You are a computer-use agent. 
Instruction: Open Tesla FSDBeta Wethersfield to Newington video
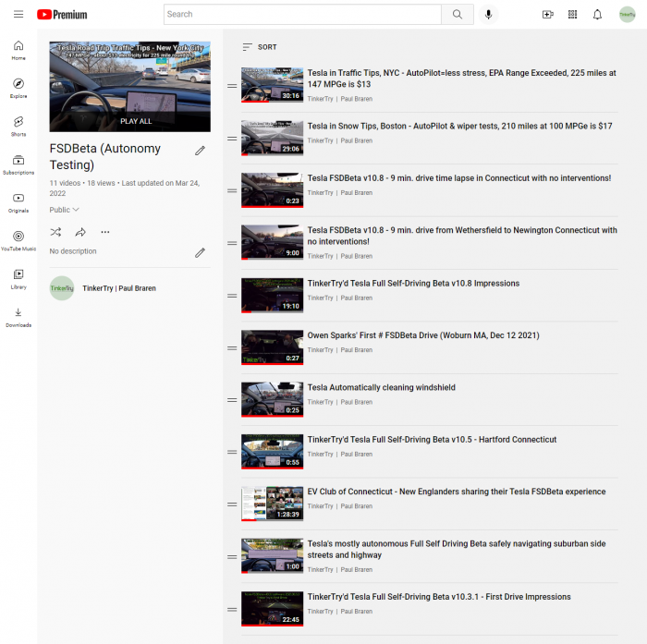(462, 236)
